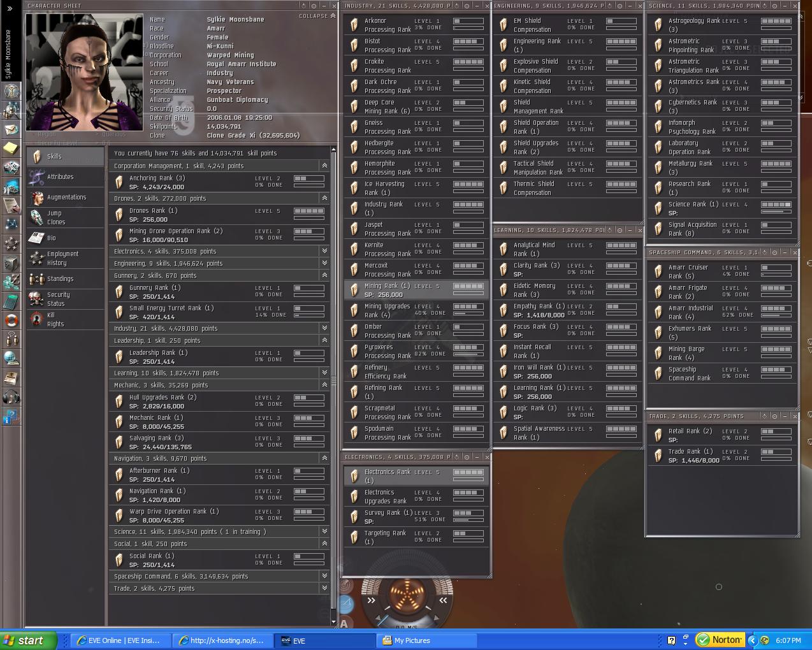Open the Calculator icon in the Neocom
The image size is (812, 650).
click(11, 301)
